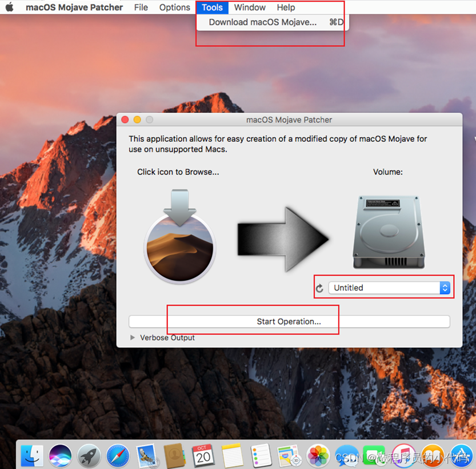476x469 pixels.
Task: Open Calendar showing Oct 20
Action: click(203, 456)
